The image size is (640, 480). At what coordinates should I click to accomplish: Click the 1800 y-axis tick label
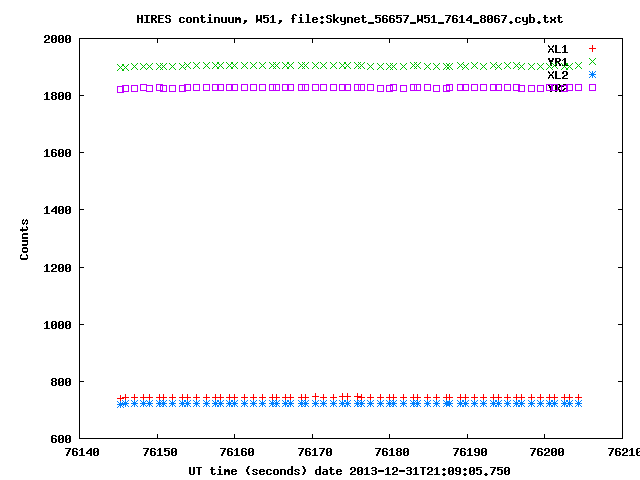[x=58, y=96]
